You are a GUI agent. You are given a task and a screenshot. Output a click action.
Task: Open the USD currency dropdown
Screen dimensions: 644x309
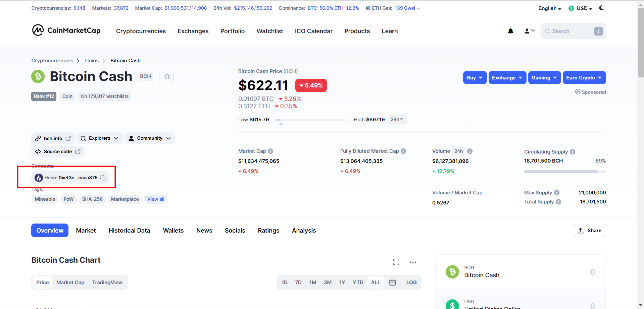click(x=580, y=8)
